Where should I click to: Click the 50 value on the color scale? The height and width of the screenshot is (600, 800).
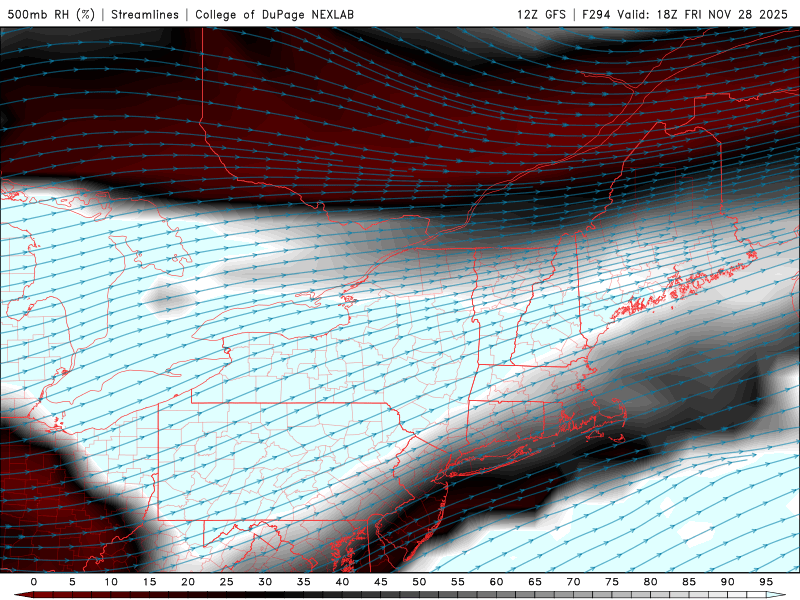(419, 582)
